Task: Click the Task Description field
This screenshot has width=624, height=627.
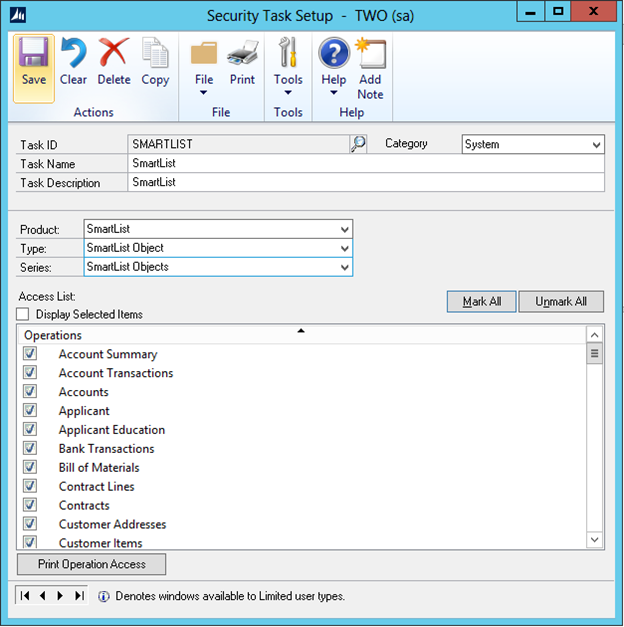Action: pyautogui.click(x=366, y=182)
